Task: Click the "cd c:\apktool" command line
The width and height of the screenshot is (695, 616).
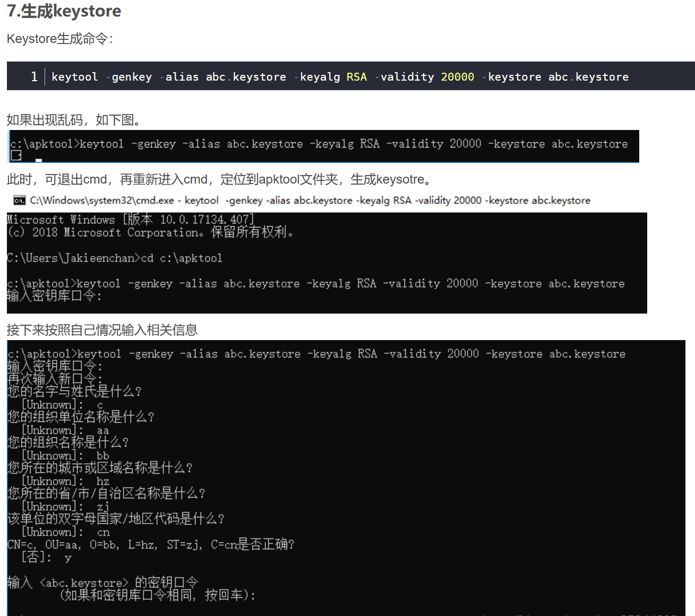Action: click(x=115, y=258)
